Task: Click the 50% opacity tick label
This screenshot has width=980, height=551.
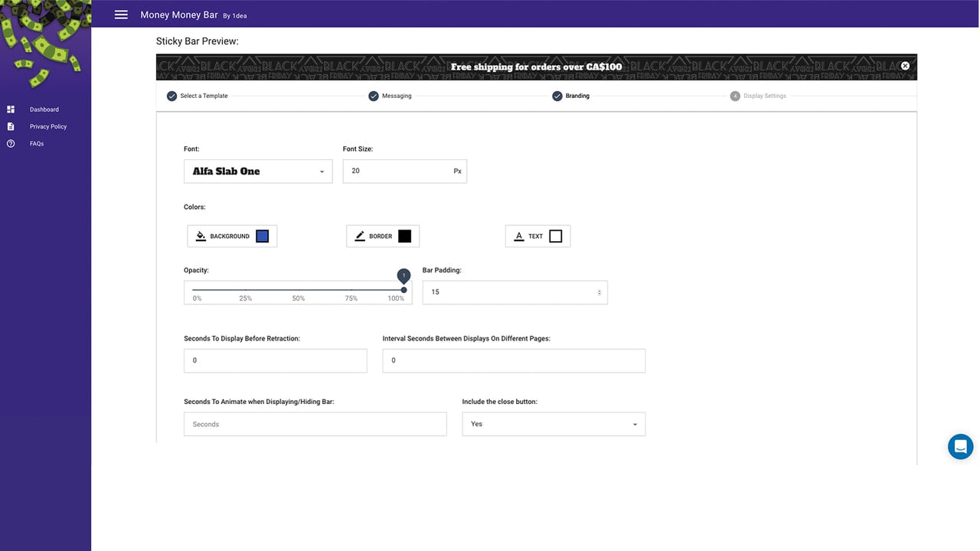Action: pos(299,298)
